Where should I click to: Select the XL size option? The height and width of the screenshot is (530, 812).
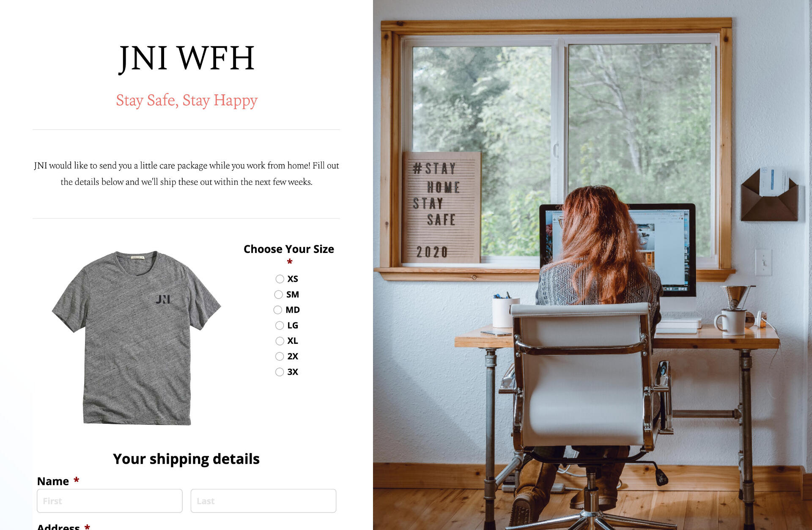click(280, 341)
